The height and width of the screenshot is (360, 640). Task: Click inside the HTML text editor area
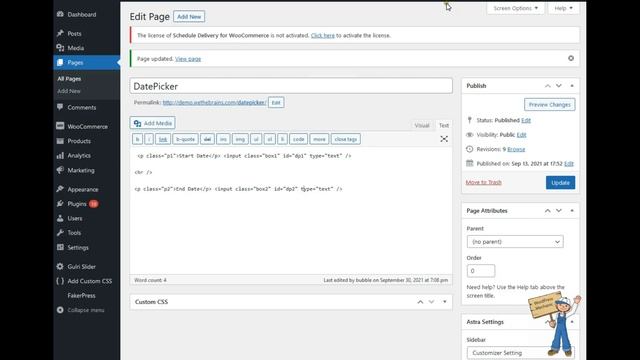(291, 210)
